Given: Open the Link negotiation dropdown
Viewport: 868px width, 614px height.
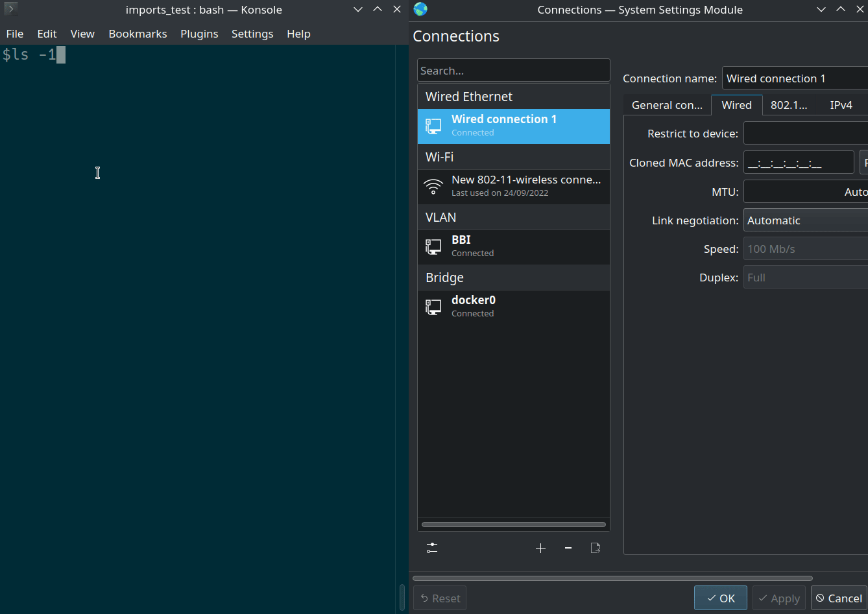Looking at the screenshot, I should 805,220.
